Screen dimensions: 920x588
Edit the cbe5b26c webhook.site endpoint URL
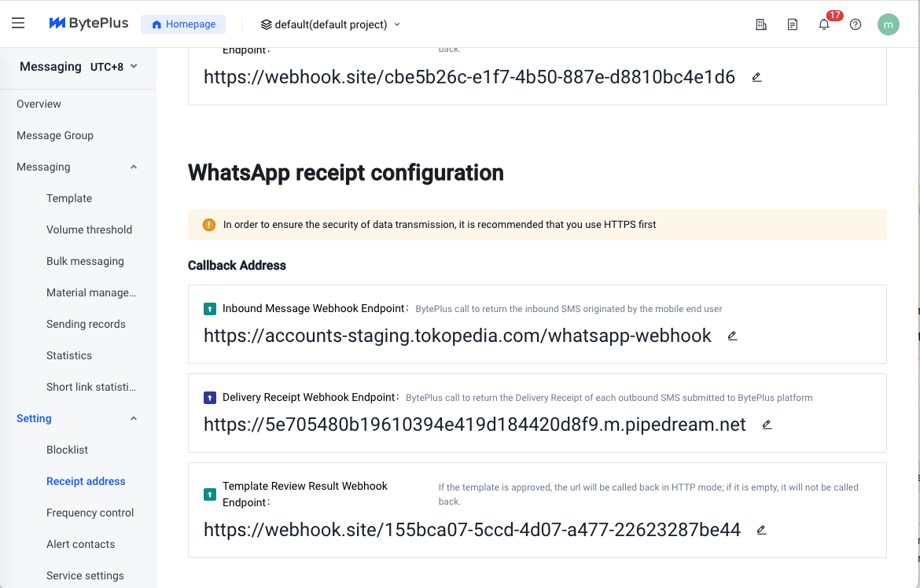click(x=757, y=77)
